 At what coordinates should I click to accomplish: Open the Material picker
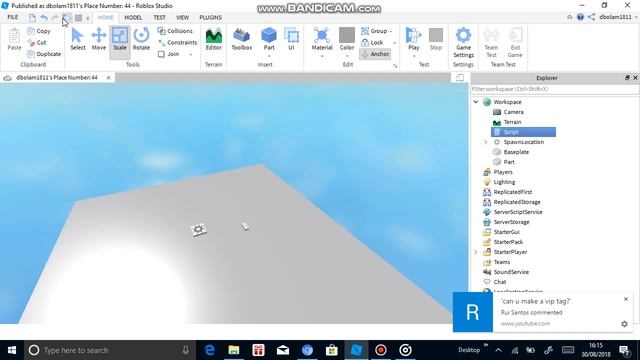[x=322, y=40]
